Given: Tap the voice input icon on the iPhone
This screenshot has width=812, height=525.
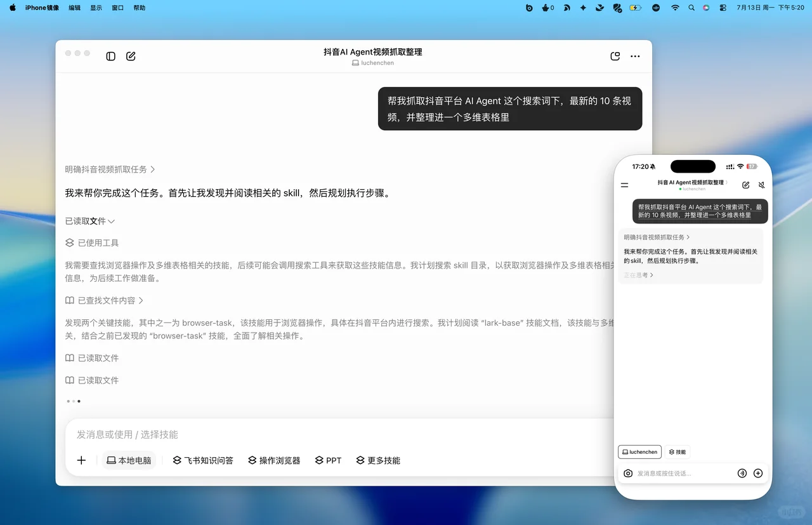Looking at the screenshot, I should (742, 474).
